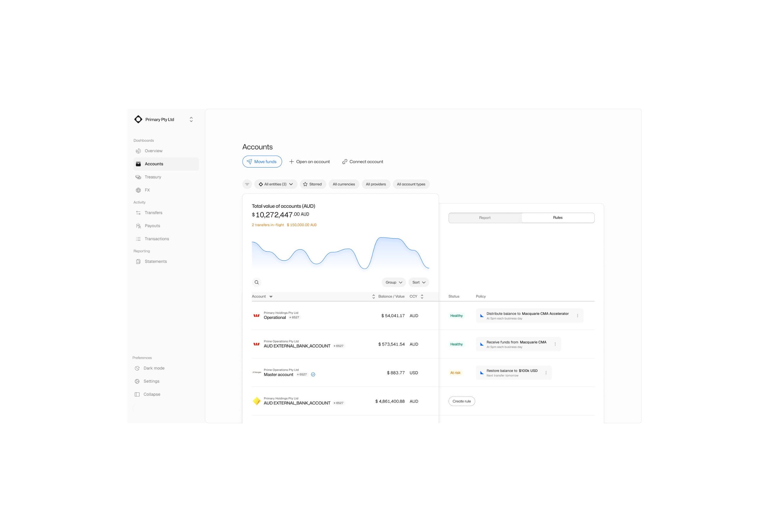Open the three-dot menu on Restore balance policy

(x=546, y=373)
